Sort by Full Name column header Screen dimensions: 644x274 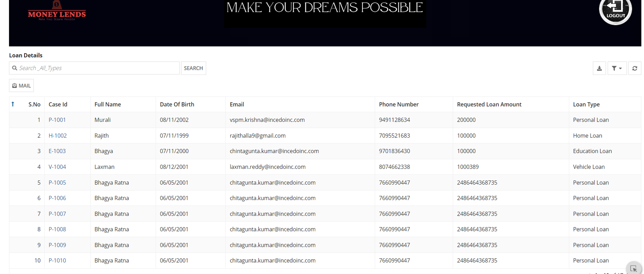108,104
